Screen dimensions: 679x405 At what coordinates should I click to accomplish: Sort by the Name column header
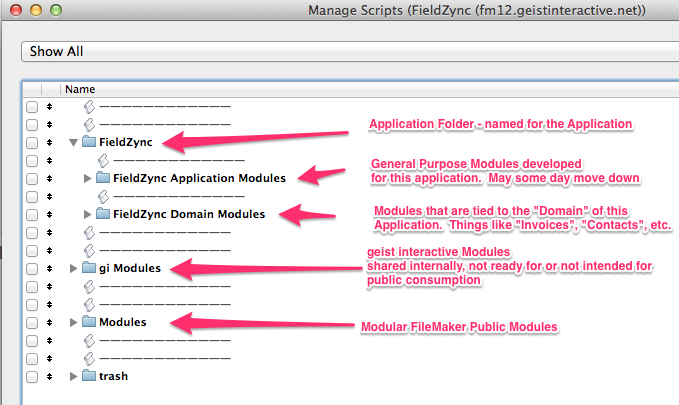pyautogui.click(x=80, y=89)
